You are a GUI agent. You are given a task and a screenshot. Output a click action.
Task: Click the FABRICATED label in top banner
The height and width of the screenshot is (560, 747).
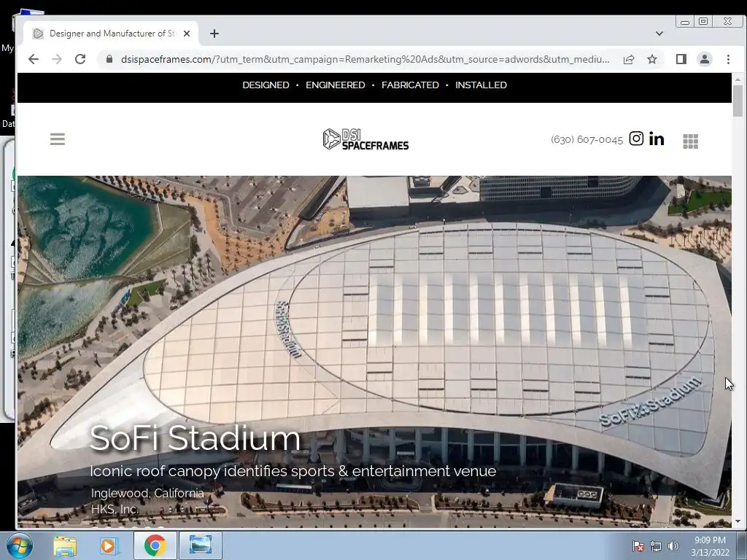[x=410, y=85]
